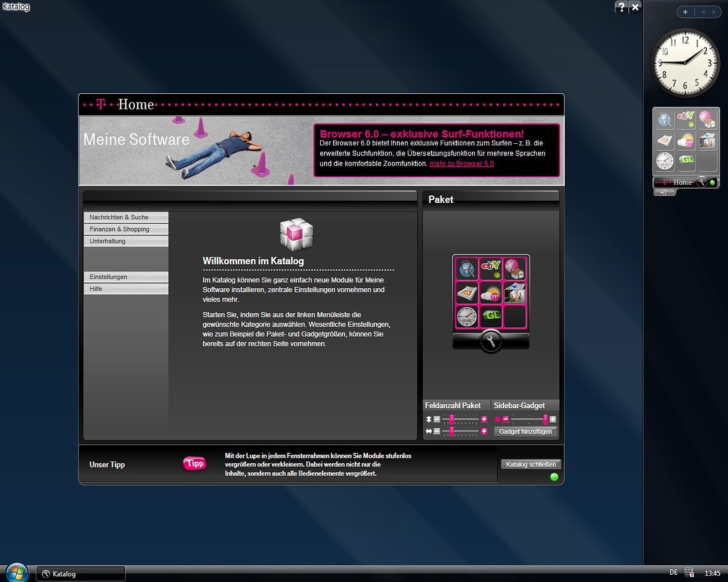Click the wrench settings button under Paket preview

click(x=491, y=341)
